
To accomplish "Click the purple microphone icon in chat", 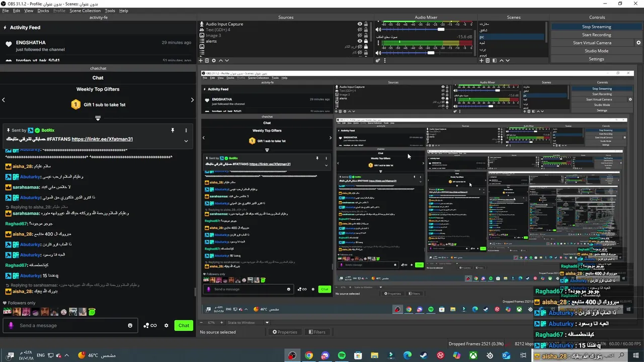I will [11, 325].
